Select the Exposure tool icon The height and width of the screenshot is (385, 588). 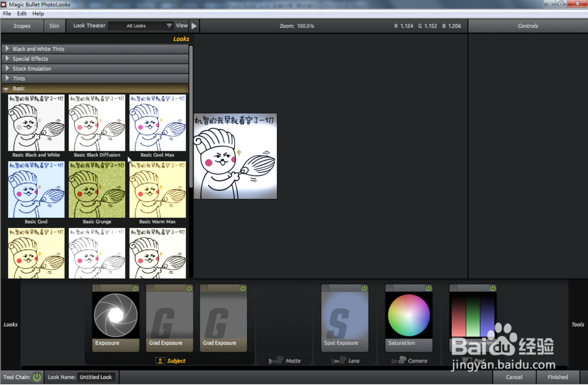pos(115,316)
